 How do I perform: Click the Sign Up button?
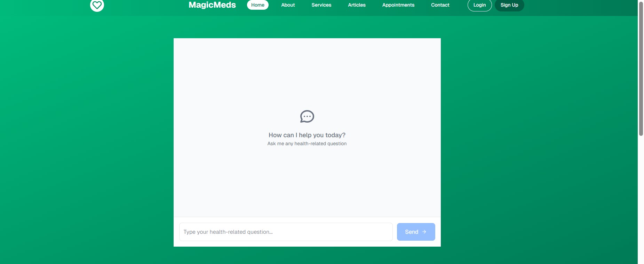click(x=509, y=5)
